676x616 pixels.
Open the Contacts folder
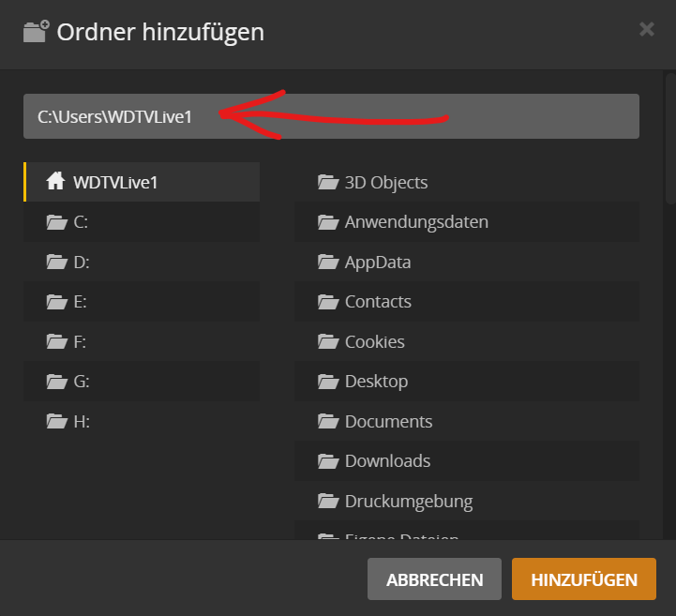tap(378, 302)
